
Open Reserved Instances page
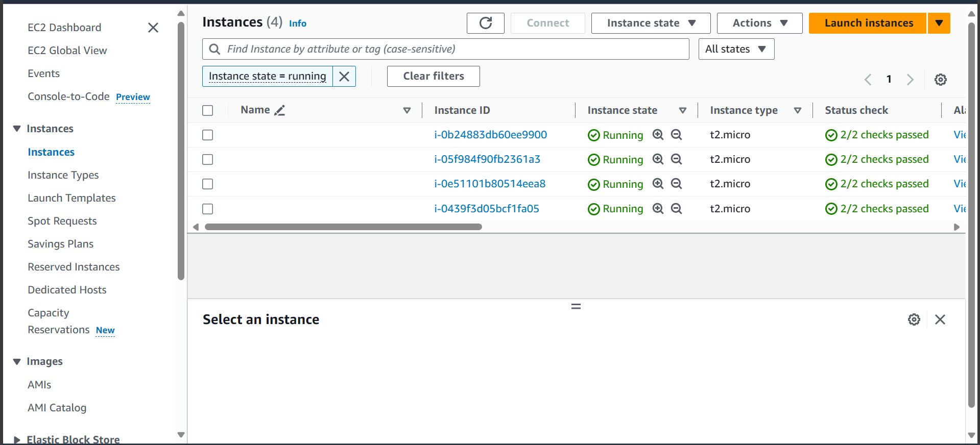pyautogui.click(x=74, y=267)
